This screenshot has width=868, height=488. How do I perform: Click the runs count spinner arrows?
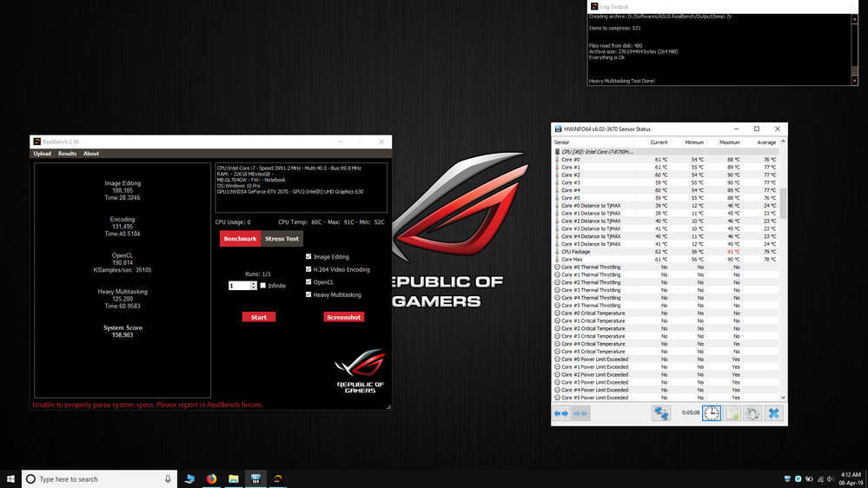pyautogui.click(x=254, y=286)
